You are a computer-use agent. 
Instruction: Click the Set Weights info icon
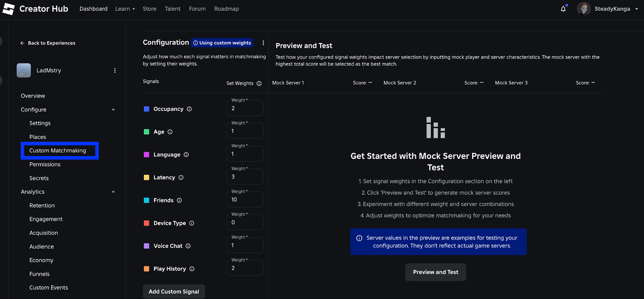coord(259,83)
